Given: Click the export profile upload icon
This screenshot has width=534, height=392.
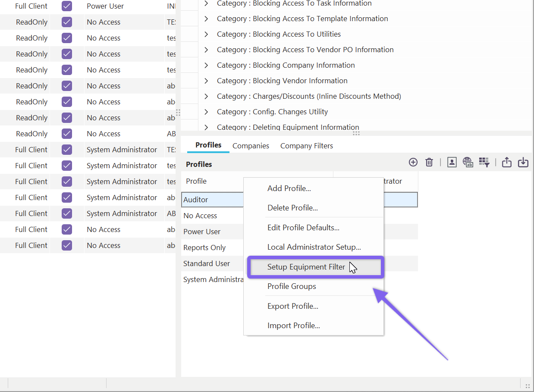Looking at the screenshot, I should coord(507,162).
